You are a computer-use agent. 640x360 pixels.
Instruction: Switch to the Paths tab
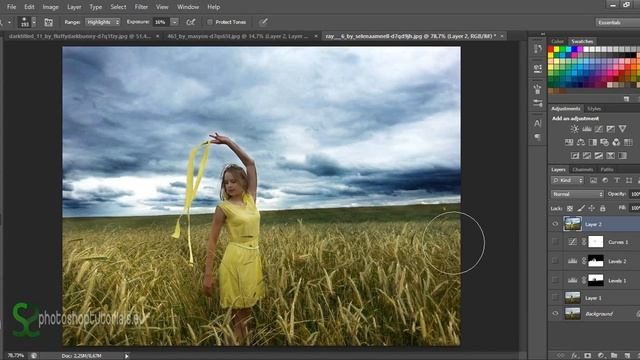607,169
